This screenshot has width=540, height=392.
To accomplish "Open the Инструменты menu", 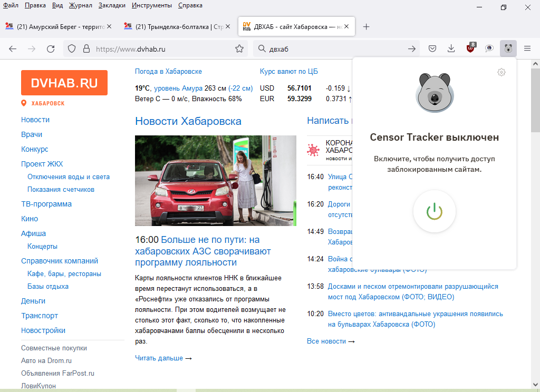I will coord(152,5).
